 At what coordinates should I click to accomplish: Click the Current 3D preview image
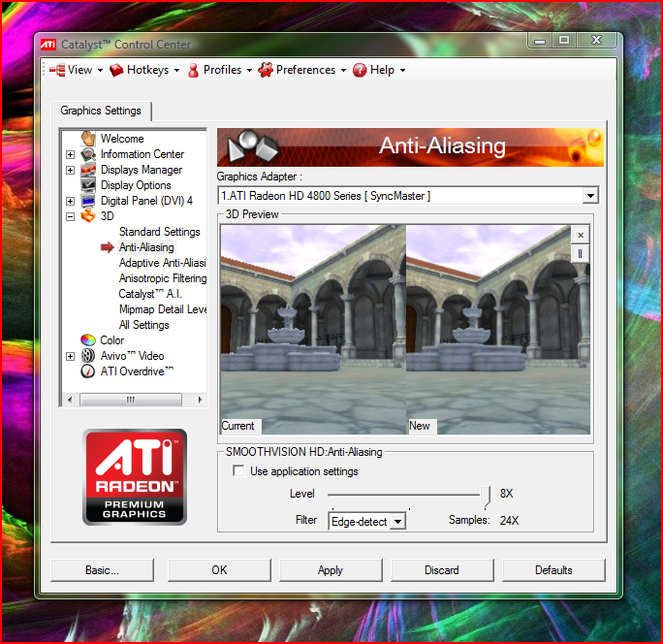pyautogui.click(x=313, y=330)
